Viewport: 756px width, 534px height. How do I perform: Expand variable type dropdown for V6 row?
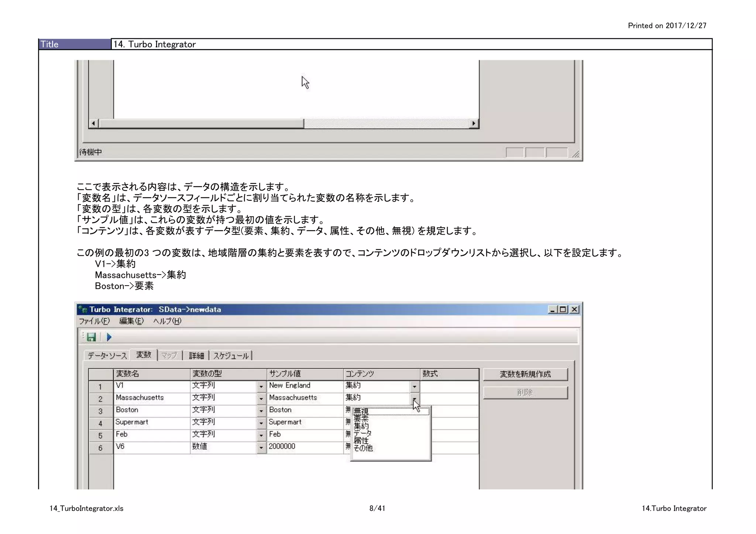(261, 448)
